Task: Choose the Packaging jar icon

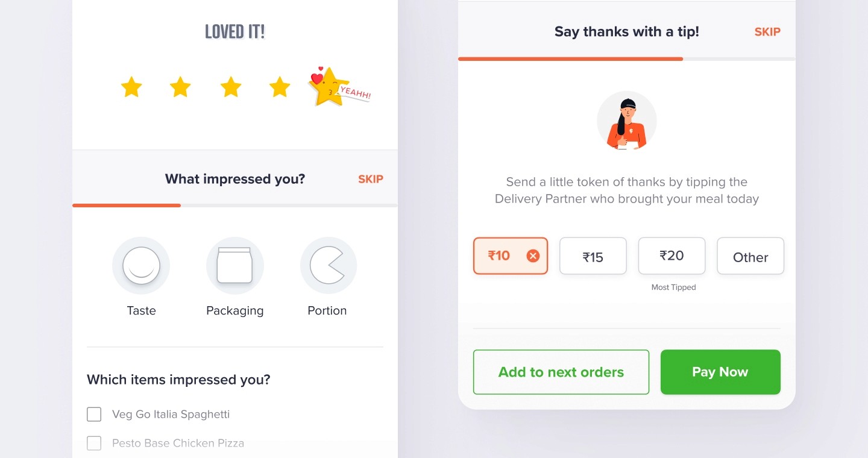Action: (235, 266)
